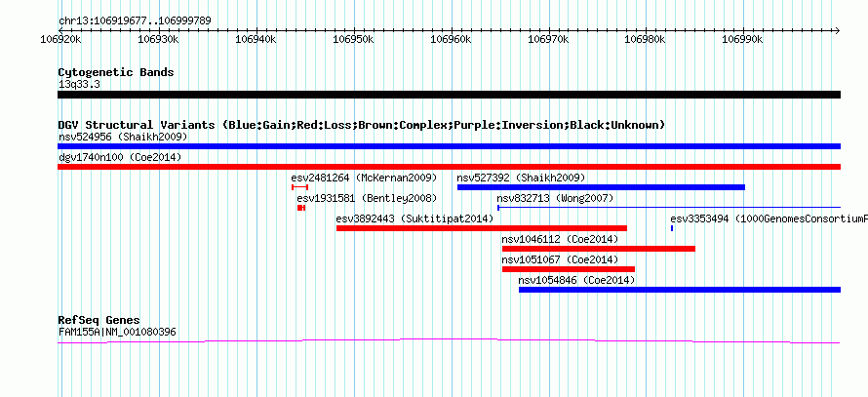Select the red nsv1046112 loss bar
The width and height of the screenshot is (868, 397).
coord(599,249)
